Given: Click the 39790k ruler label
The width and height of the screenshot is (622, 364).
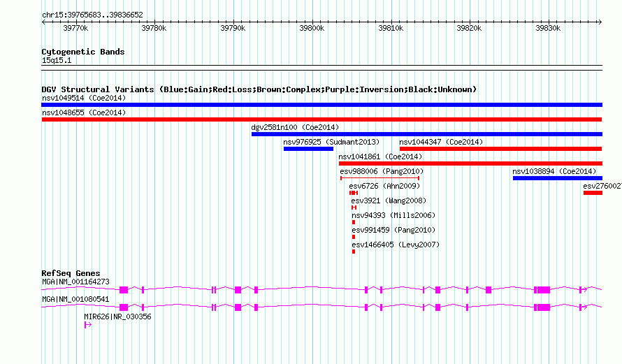Looking at the screenshot, I should pos(233,28).
